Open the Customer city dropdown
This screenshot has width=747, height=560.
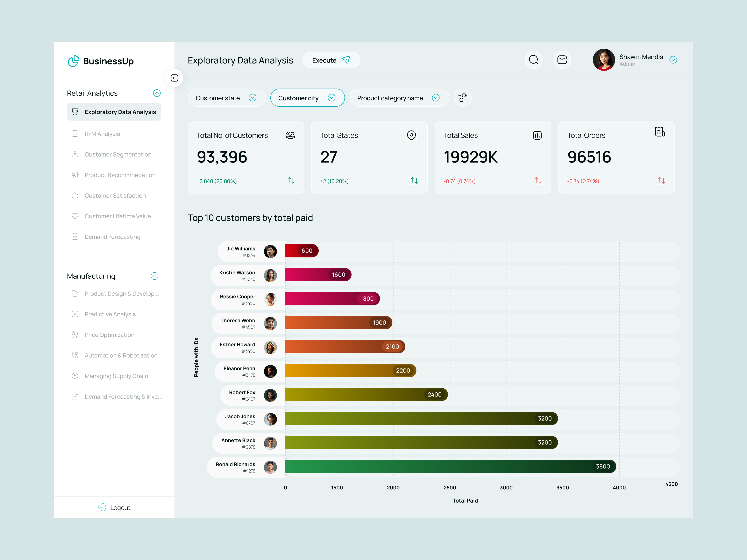[x=307, y=98]
